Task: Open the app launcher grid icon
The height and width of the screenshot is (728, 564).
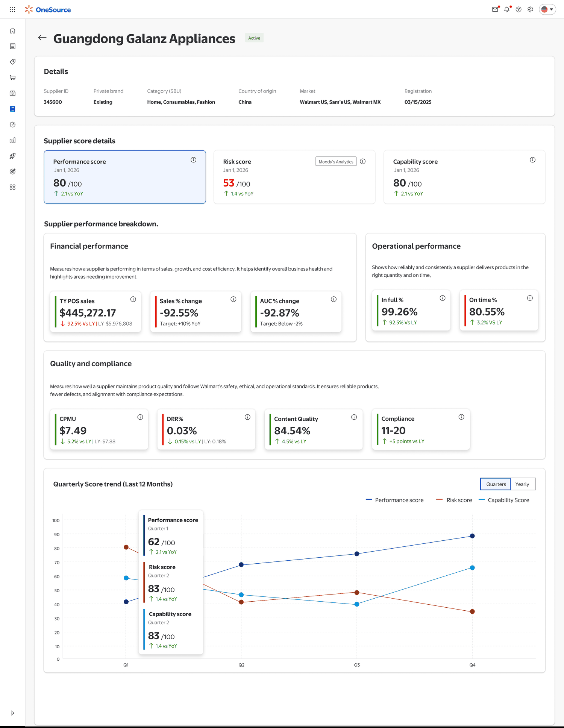Action: 12,9
